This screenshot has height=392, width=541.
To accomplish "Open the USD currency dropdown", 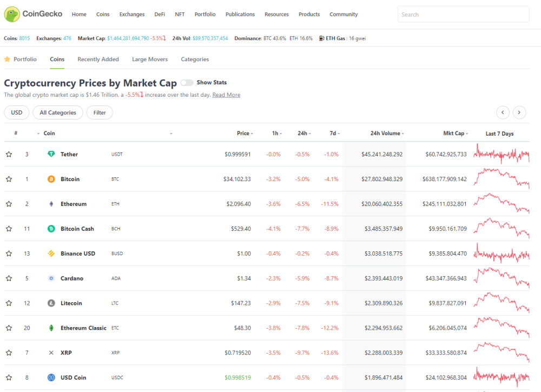I will (17, 112).
